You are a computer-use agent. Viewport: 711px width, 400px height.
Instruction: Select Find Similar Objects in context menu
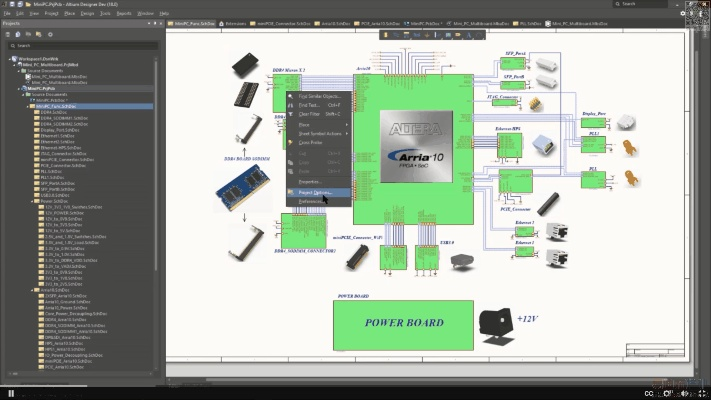318,96
